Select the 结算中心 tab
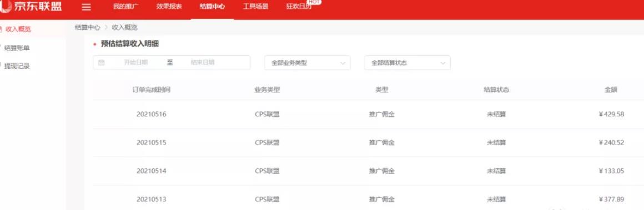Image resolution: width=644 pixels, height=210 pixels. click(212, 7)
